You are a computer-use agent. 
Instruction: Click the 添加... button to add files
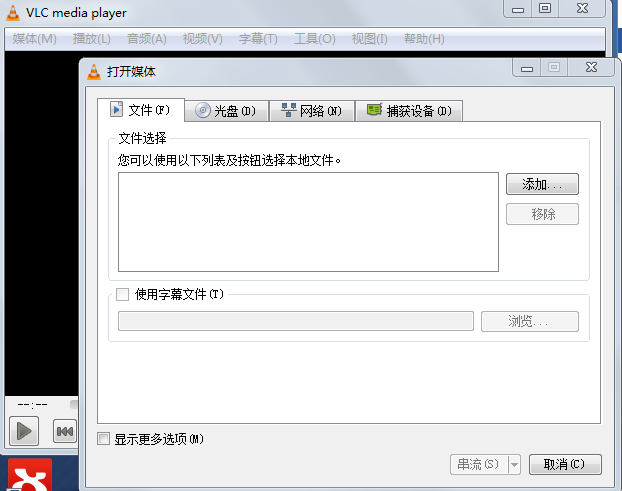coord(542,185)
